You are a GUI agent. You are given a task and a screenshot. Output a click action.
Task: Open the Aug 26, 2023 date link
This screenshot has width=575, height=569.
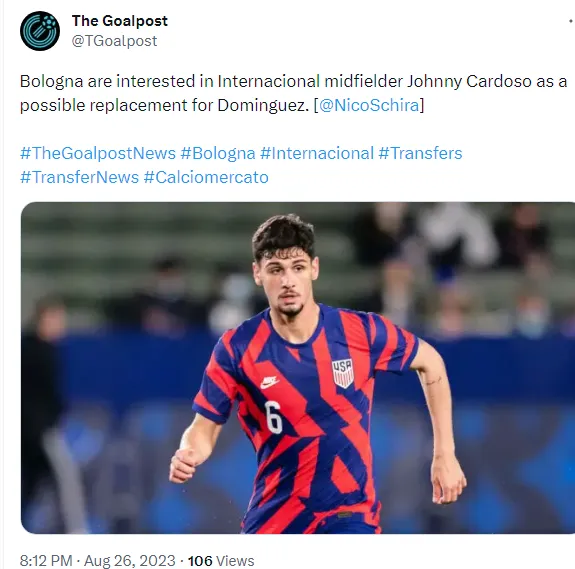[130, 561]
